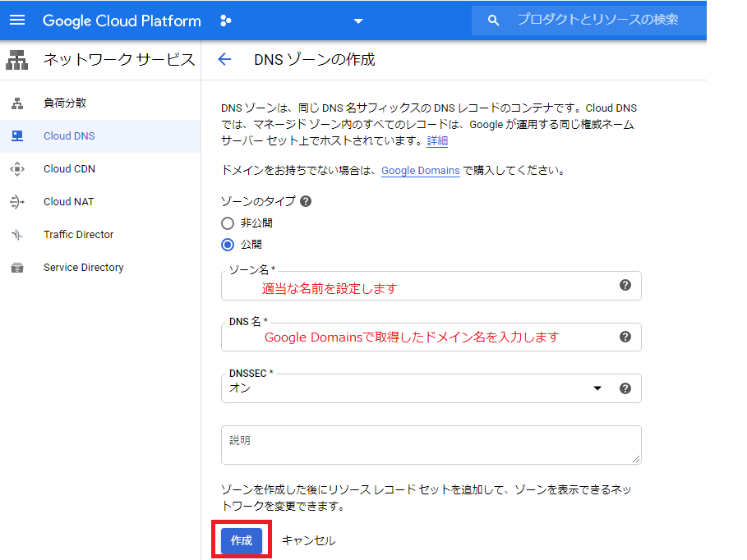
Task: Select the 非公開 zone type radio button
Action: click(x=227, y=223)
